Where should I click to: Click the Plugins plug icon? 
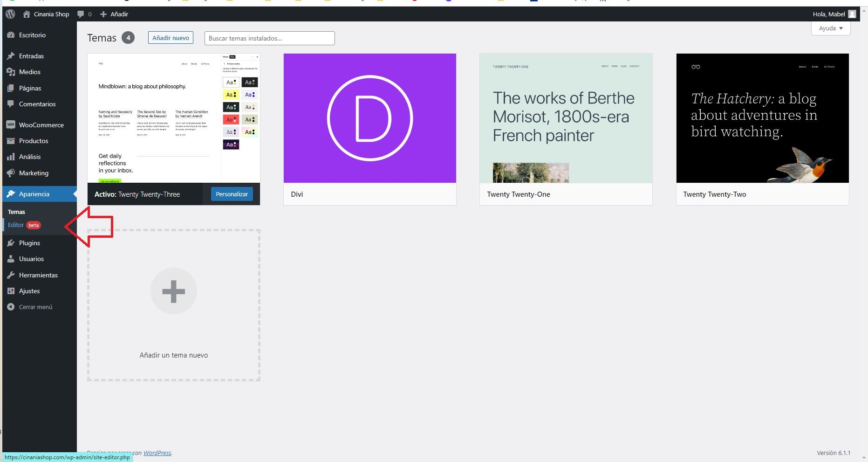(x=11, y=243)
